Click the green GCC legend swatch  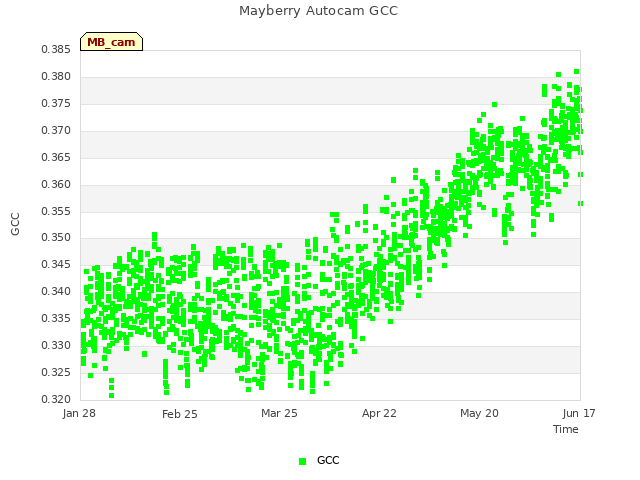pos(302,461)
